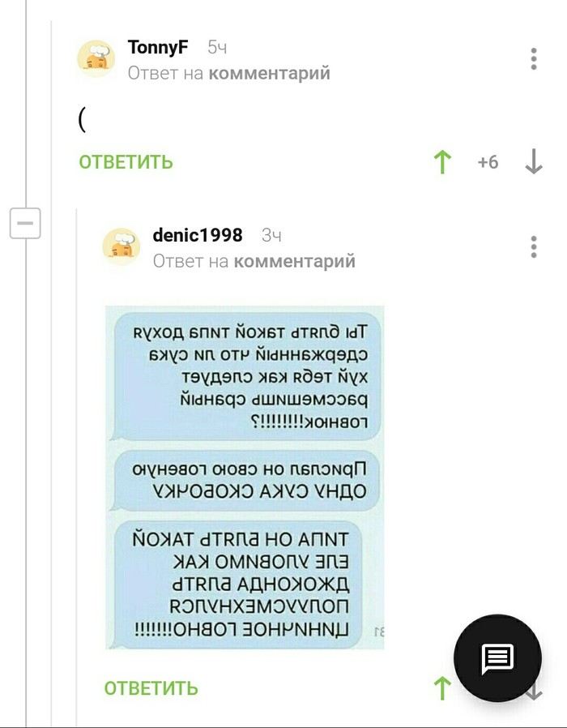Viewport: 567px width, 728px height.
Task: Upvote TonnyF's comment with green arrow
Action: (442, 162)
